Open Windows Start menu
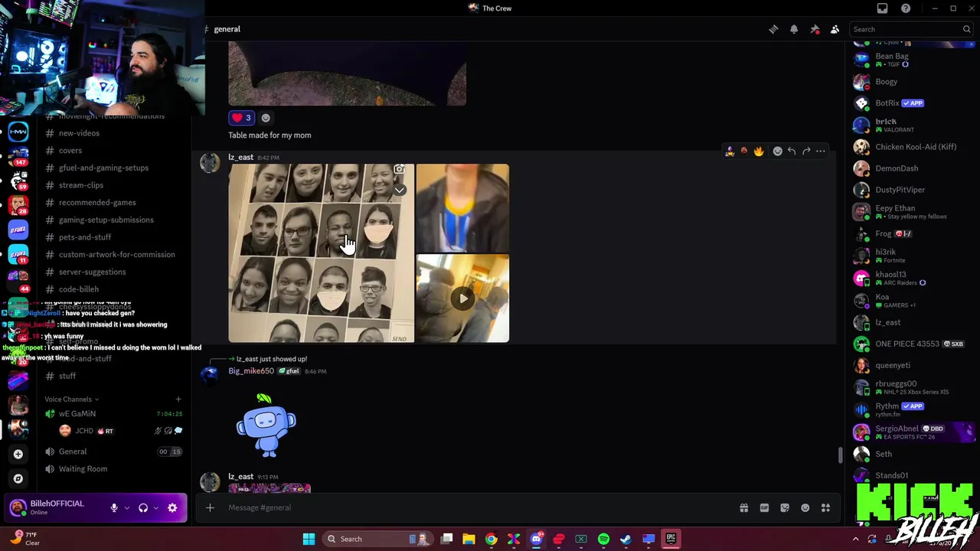 coord(309,539)
